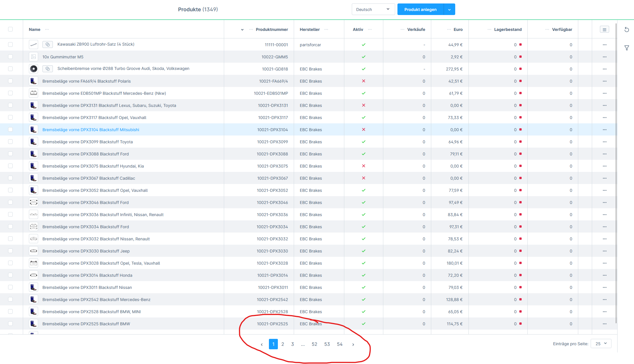Screen dimensions: 634x364
Task: Select all products header checkbox
Action: (10, 29)
